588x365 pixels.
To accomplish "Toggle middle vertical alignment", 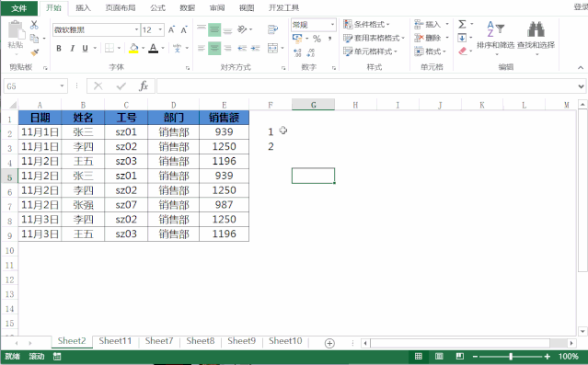I will (214, 29).
